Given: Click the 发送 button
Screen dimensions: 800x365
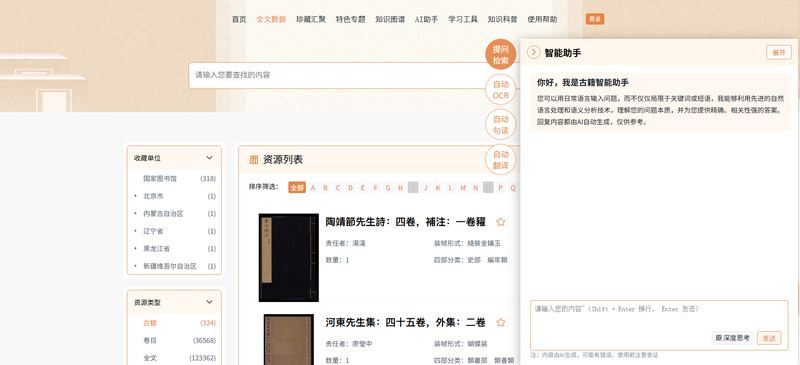Looking at the screenshot, I should click(769, 337).
